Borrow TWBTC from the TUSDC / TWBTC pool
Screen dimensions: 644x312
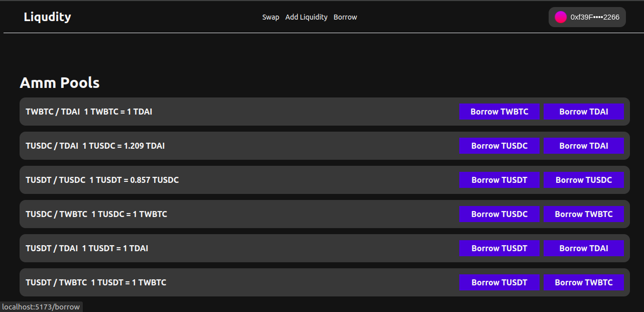click(584, 214)
